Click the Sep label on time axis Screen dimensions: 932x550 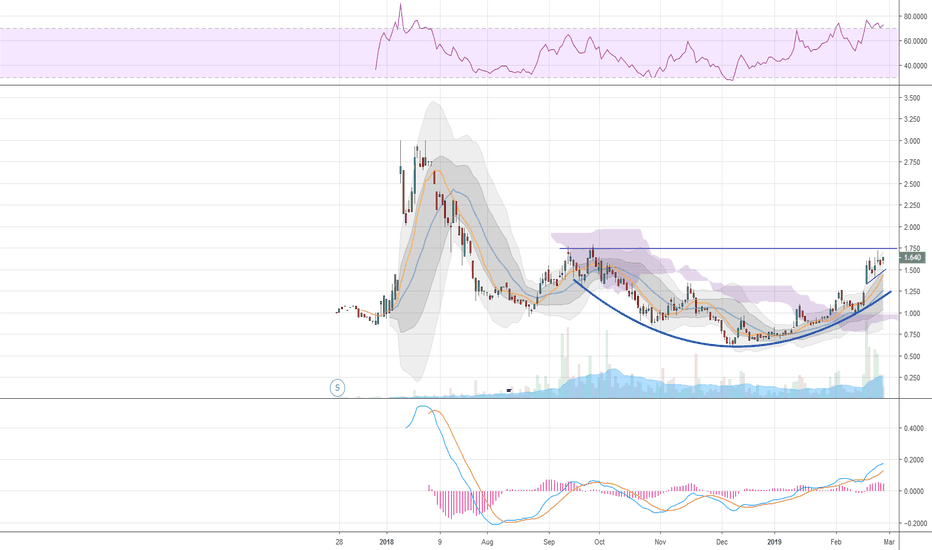(549, 542)
